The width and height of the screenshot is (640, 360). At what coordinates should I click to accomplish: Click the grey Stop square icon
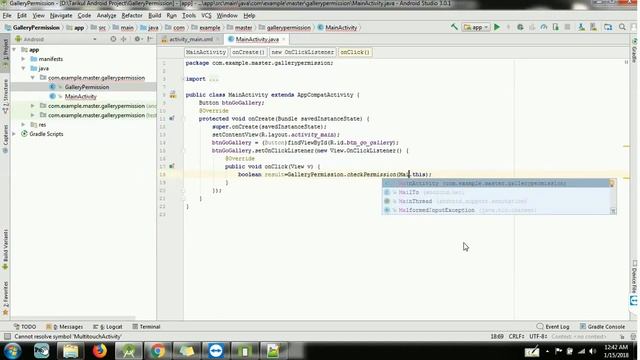click(567, 27)
